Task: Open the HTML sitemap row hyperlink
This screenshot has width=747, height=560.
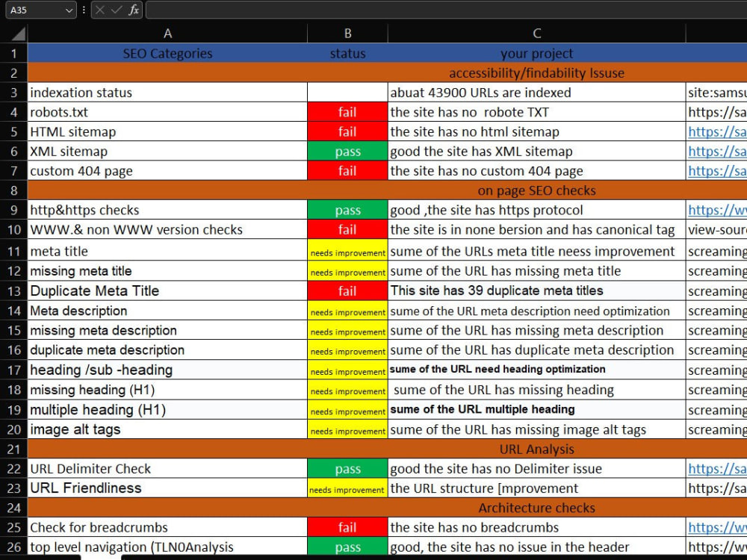Action: pyautogui.click(x=717, y=132)
